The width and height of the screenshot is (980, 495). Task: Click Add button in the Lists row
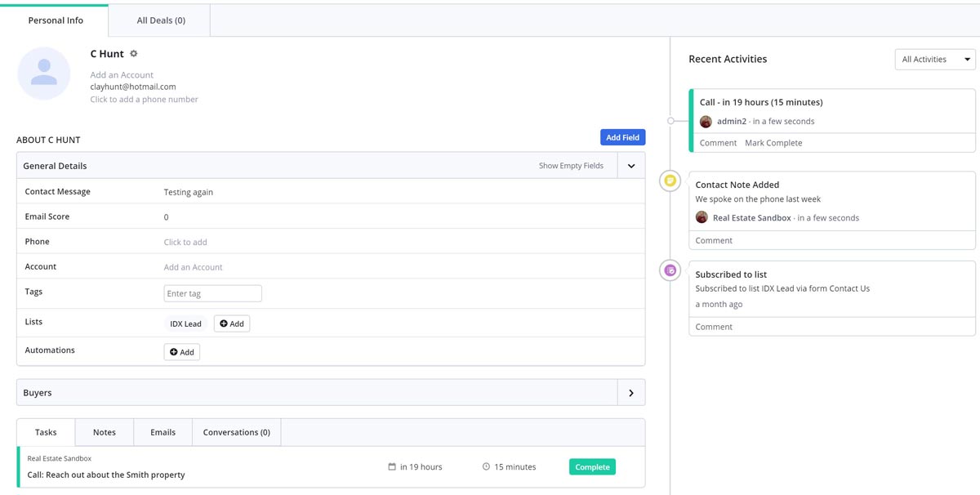tap(232, 324)
